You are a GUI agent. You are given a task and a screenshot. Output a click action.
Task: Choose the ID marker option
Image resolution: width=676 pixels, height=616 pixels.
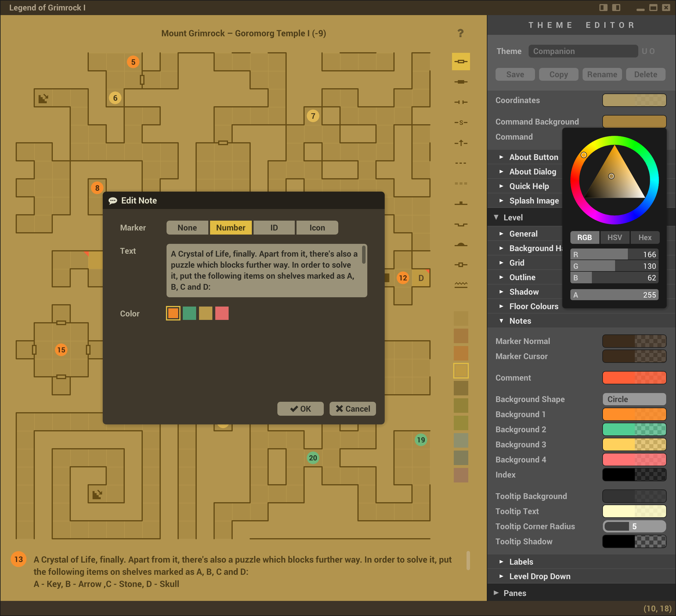coord(274,228)
